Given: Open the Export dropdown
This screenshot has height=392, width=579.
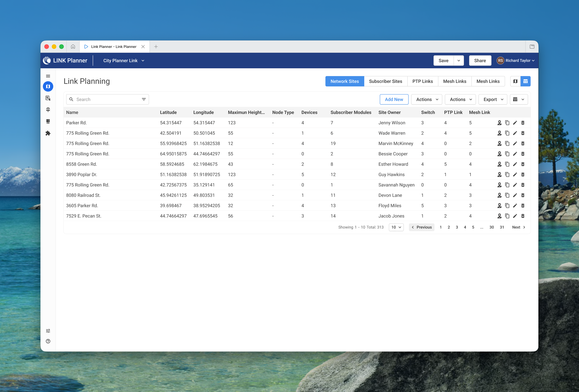Looking at the screenshot, I should [x=493, y=99].
